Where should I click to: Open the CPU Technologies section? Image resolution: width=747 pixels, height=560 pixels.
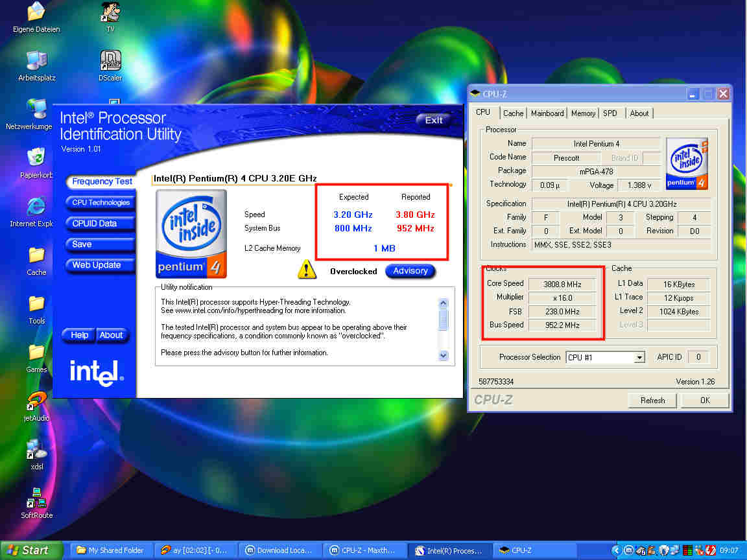tap(101, 202)
